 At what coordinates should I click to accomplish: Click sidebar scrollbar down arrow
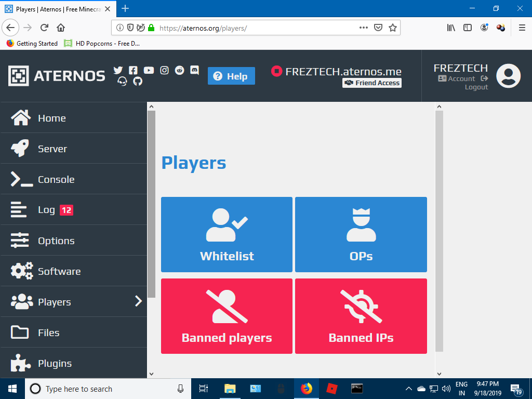coord(151,374)
